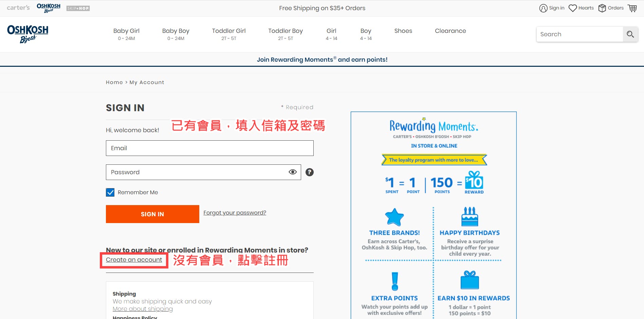
Task: Click the Forgot your password link
Action: [x=235, y=213]
